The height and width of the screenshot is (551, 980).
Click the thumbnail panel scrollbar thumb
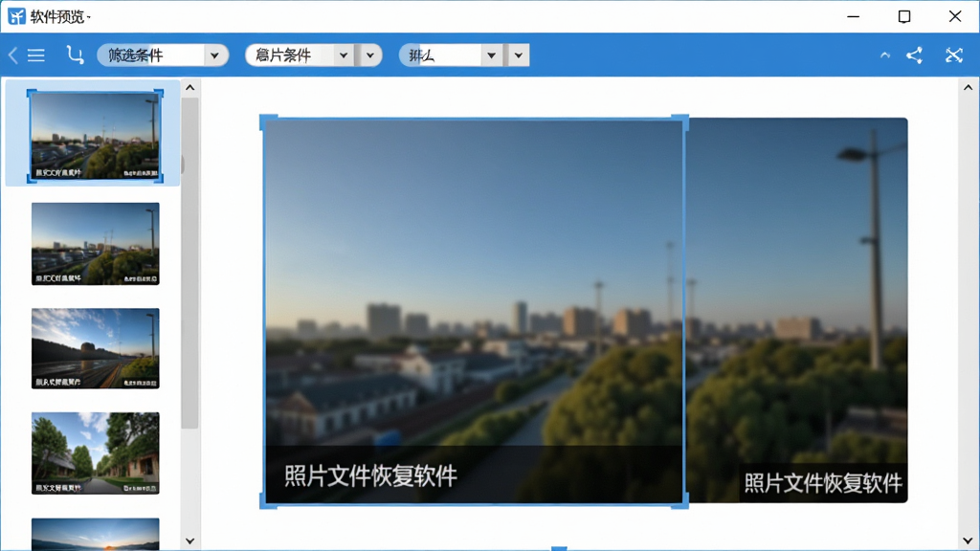[x=190, y=262]
